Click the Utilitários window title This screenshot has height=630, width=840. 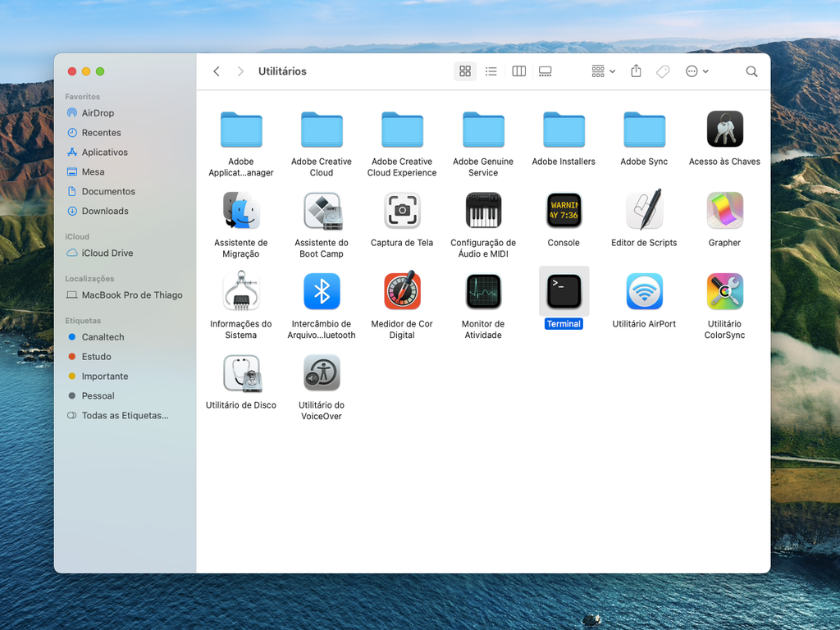(282, 71)
